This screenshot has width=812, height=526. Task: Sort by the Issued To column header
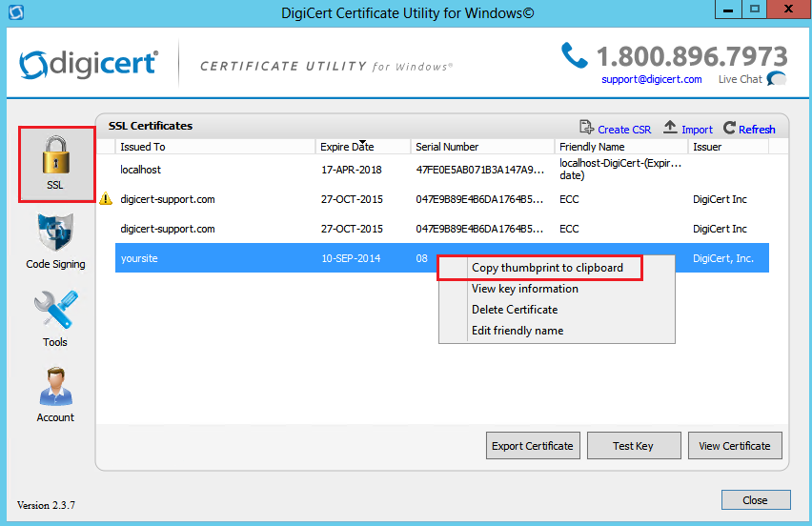[143, 147]
